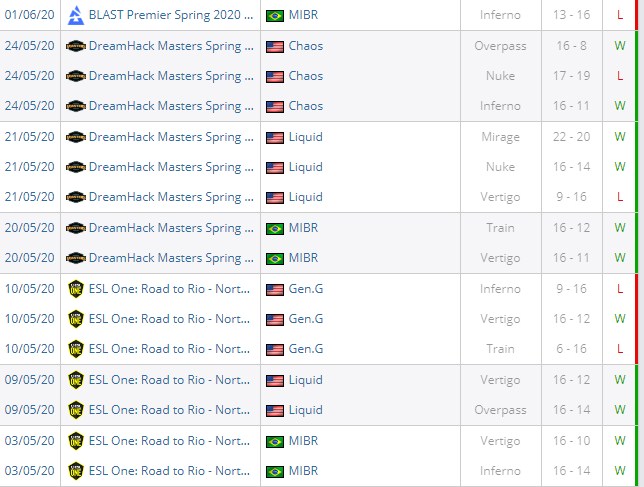The image size is (644, 487).
Task: Click ESL One logo in the 9-16 Inferno row
Action: [75, 289]
